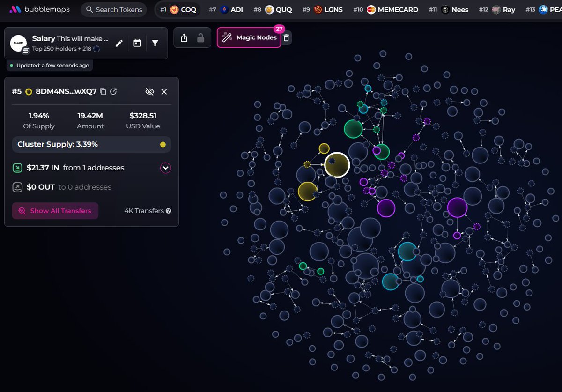Screen dimensions: 562x392
Task: Toggle the hide-address crossed-eye icon
Action: [x=149, y=91]
